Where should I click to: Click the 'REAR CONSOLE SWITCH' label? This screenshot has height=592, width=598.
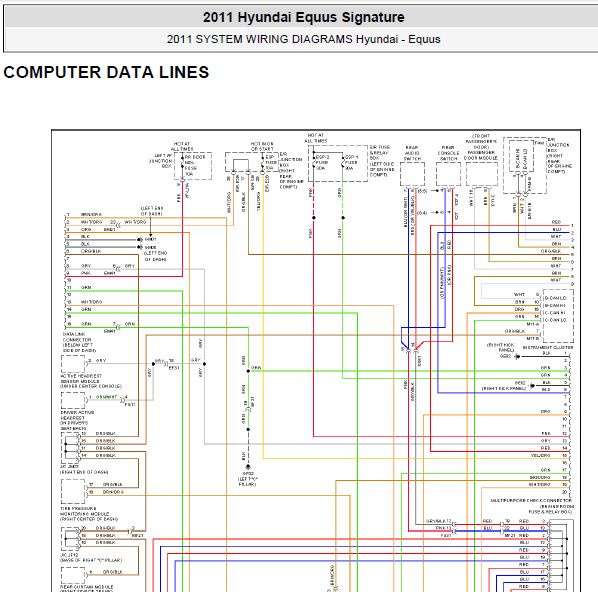[448, 153]
